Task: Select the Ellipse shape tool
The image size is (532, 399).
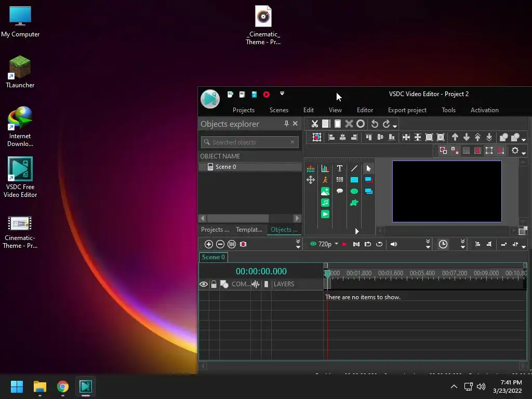Action: [x=354, y=191]
